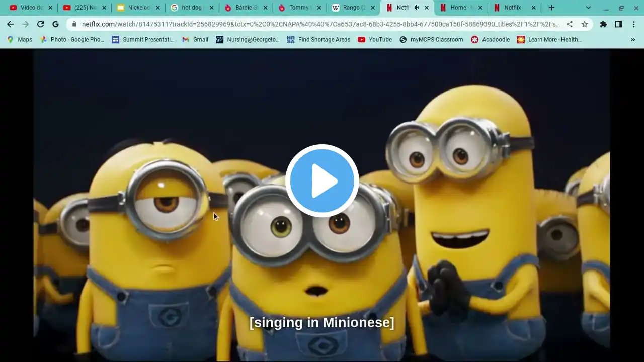Viewport: 644px width, 362px height.
Task: Switch to the hot dog Google search tab
Action: pyautogui.click(x=192, y=8)
